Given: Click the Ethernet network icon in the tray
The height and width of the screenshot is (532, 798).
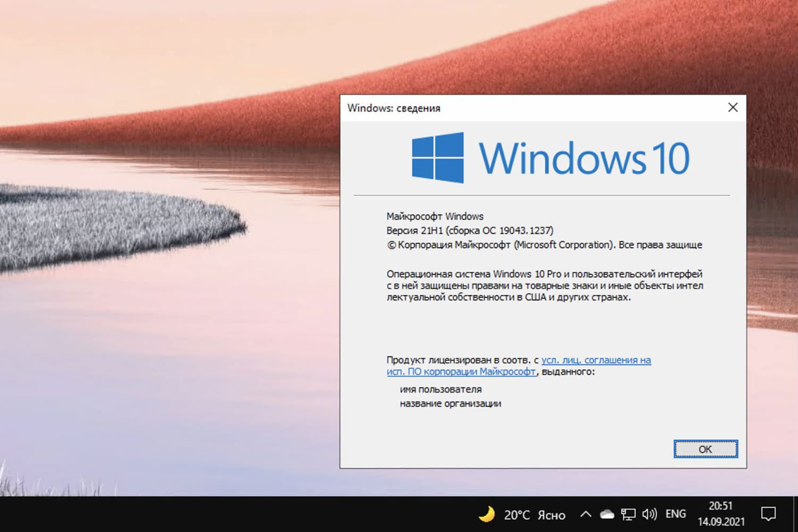Looking at the screenshot, I should (629, 514).
